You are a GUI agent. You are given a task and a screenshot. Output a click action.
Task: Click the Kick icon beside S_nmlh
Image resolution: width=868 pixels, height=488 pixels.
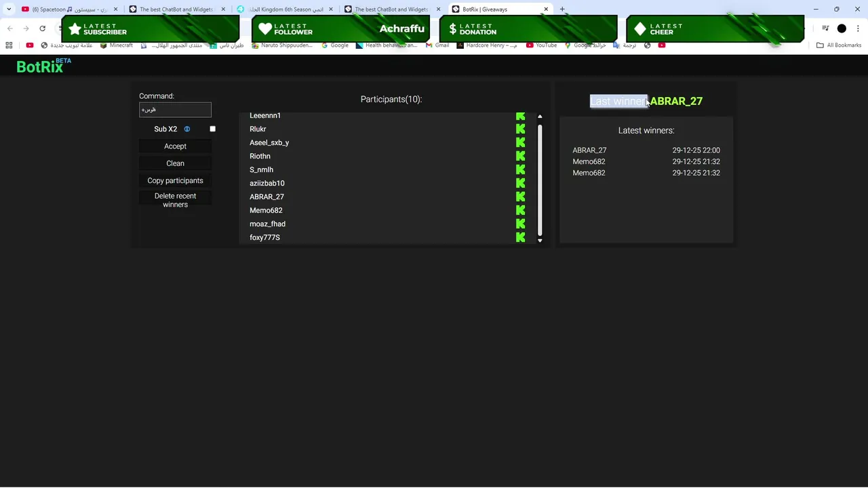[520, 169]
